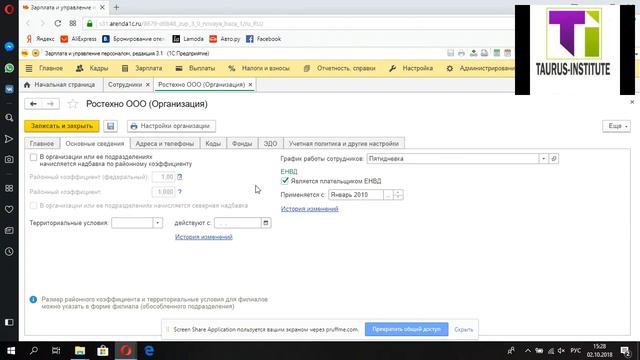640x360 pixels.
Task: Switch to the 'Коды' tab
Action: (x=213, y=144)
